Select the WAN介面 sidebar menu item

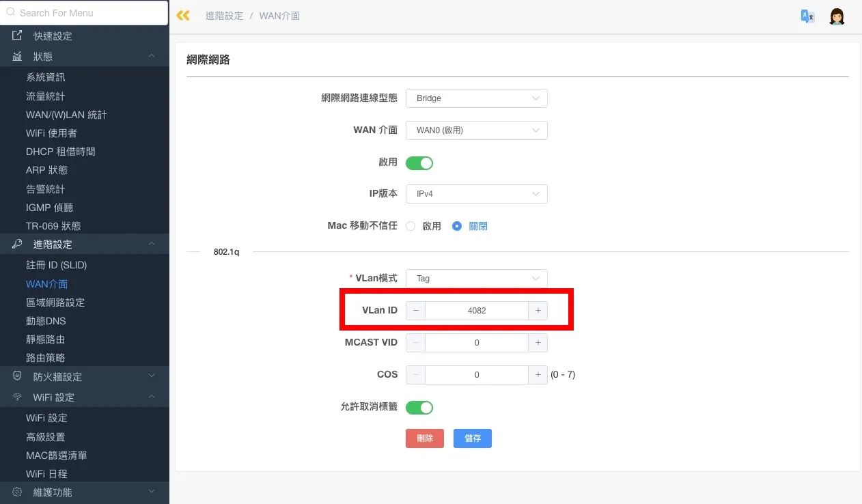46,283
